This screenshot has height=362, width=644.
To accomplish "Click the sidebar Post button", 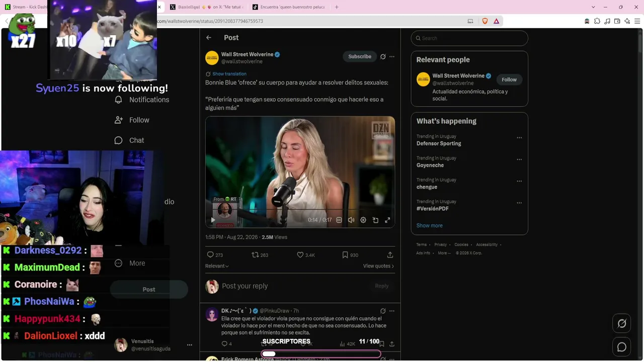I will [149, 290].
